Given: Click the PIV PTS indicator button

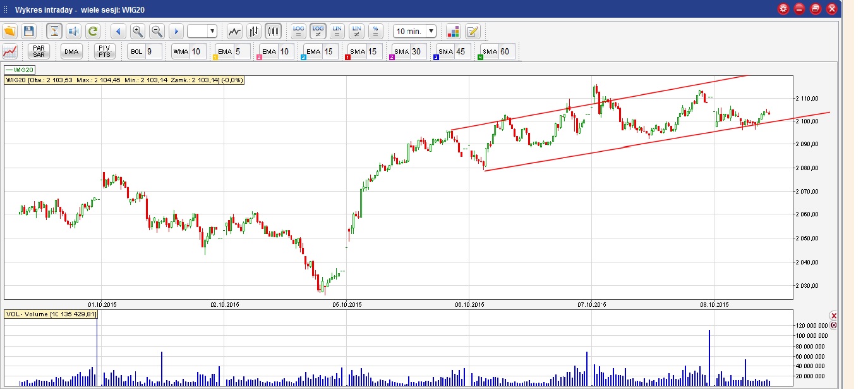Looking at the screenshot, I should (x=104, y=51).
